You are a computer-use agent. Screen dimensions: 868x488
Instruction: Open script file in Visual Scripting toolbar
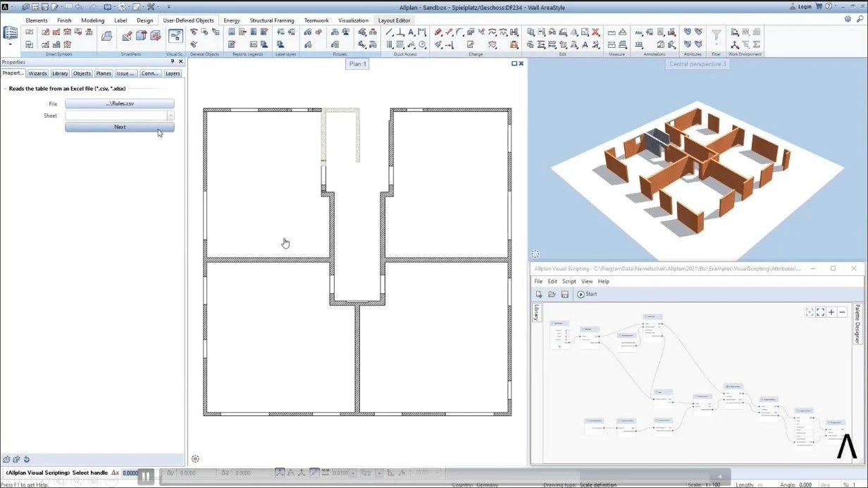point(552,294)
